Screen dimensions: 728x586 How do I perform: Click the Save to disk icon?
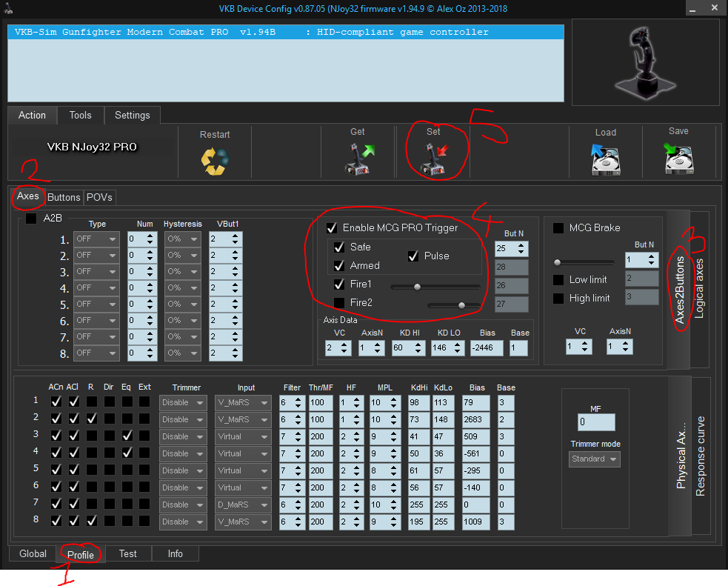(x=678, y=159)
